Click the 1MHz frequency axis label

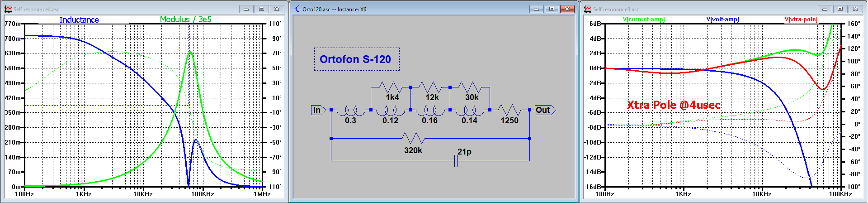coord(262,194)
